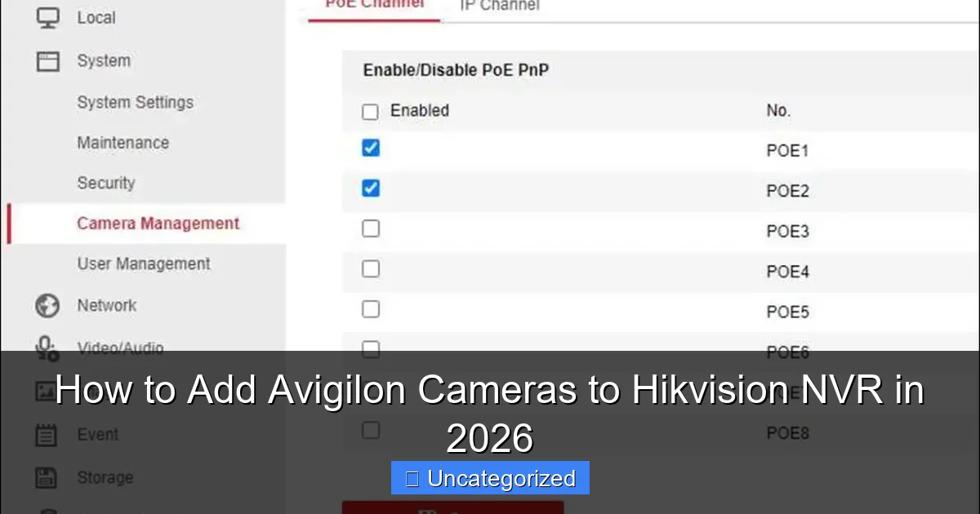Open the Uncategorized category link

[489, 479]
